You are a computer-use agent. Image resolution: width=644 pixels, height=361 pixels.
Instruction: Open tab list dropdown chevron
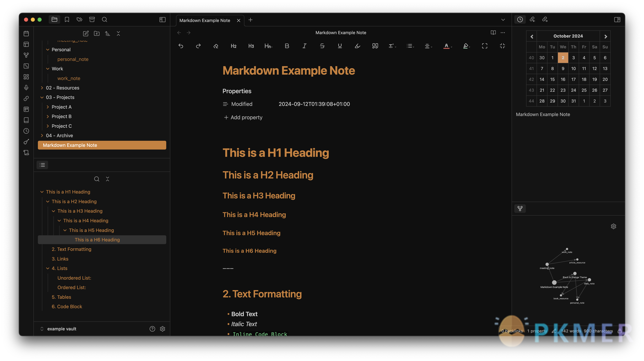(503, 20)
